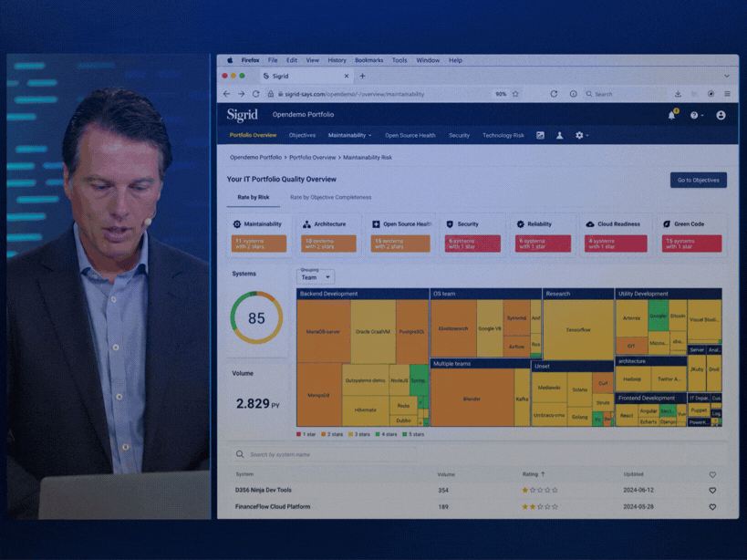Click the Green Code card leaf icon
This screenshot has height=560, width=747.
(667, 224)
